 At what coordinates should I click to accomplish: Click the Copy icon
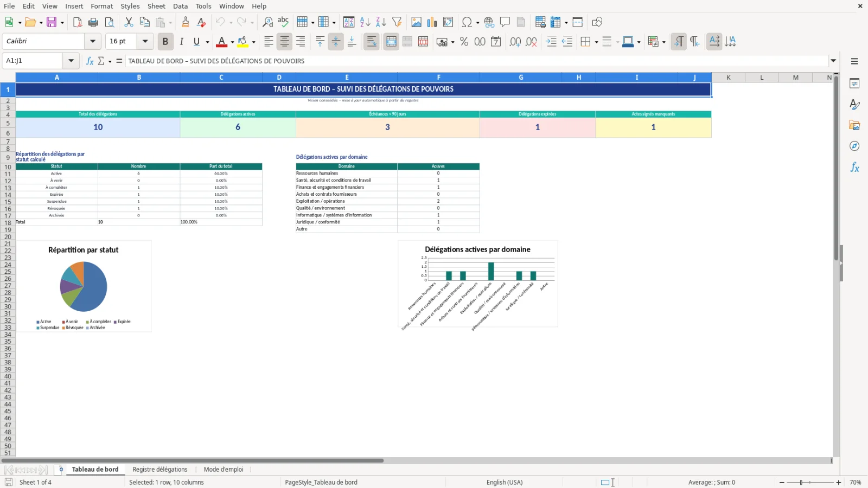click(144, 22)
